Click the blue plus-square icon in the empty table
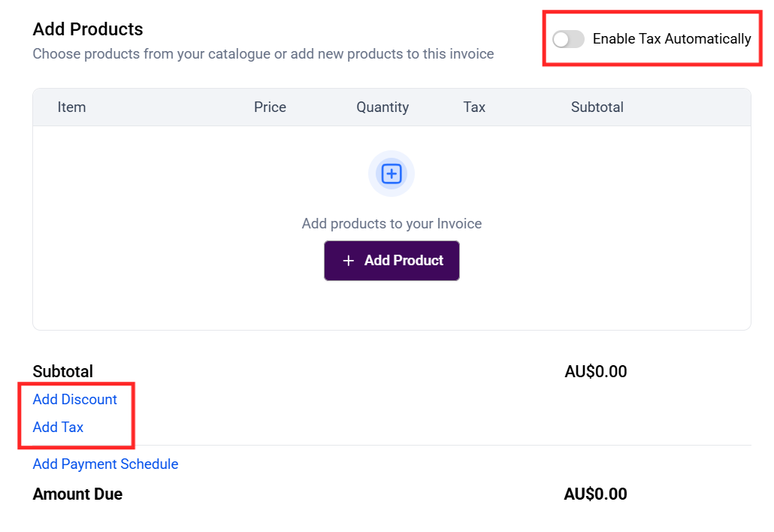 pos(392,174)
